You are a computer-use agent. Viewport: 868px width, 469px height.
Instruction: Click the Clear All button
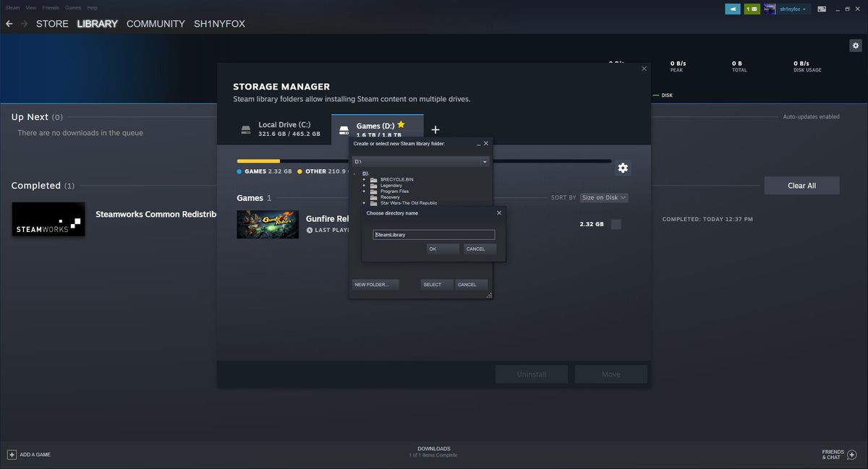coord(801,185)
